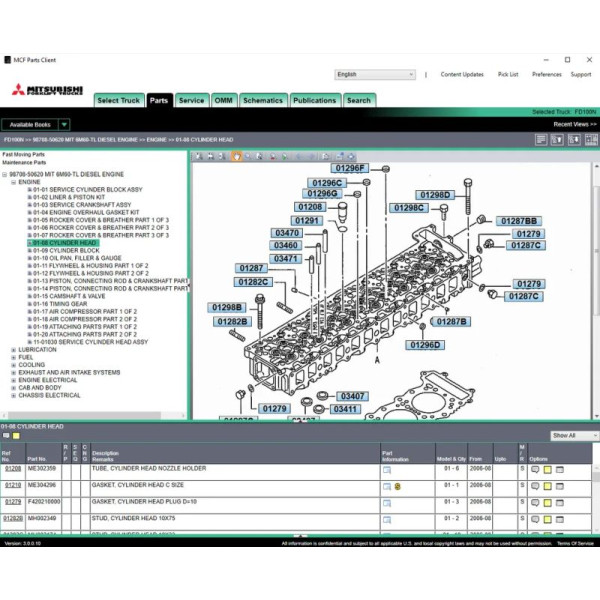Viewport: 600px width, 600px height.
Task: Open the Show All filter dropdown
Action: pos(573,436)
